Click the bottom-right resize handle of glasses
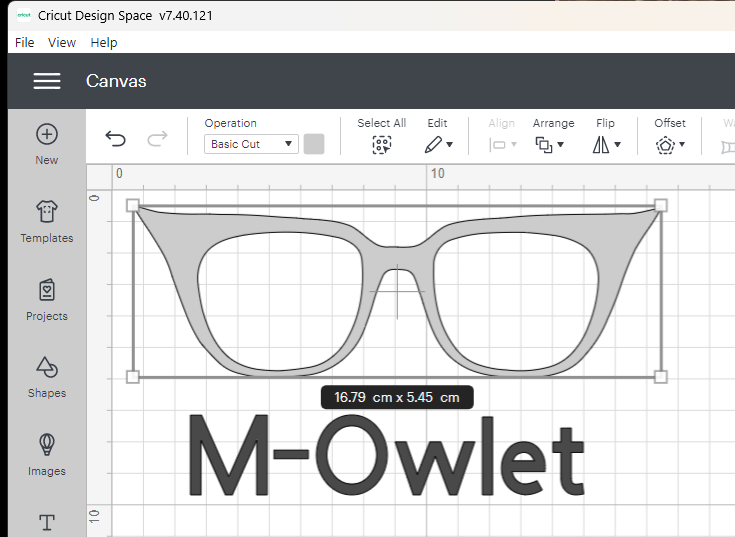Image resolution: width=735 pixels, height=537 pixels. pyautogui.click(x=660, y=376)
